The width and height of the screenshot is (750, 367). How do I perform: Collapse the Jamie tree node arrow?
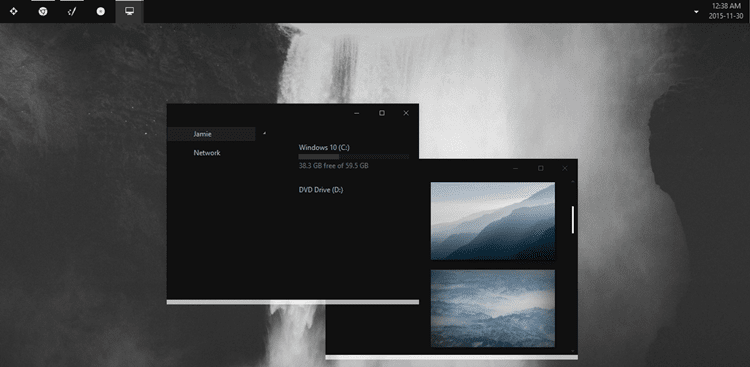264,133
